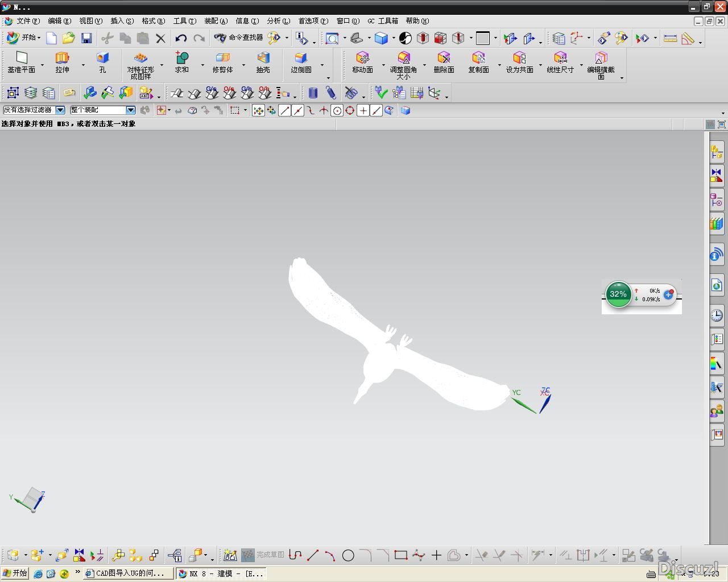Select the 线性尺寸 linear dimension tool
The height and width of the screenshot is (582, 728).
click(x=560, y=63)
